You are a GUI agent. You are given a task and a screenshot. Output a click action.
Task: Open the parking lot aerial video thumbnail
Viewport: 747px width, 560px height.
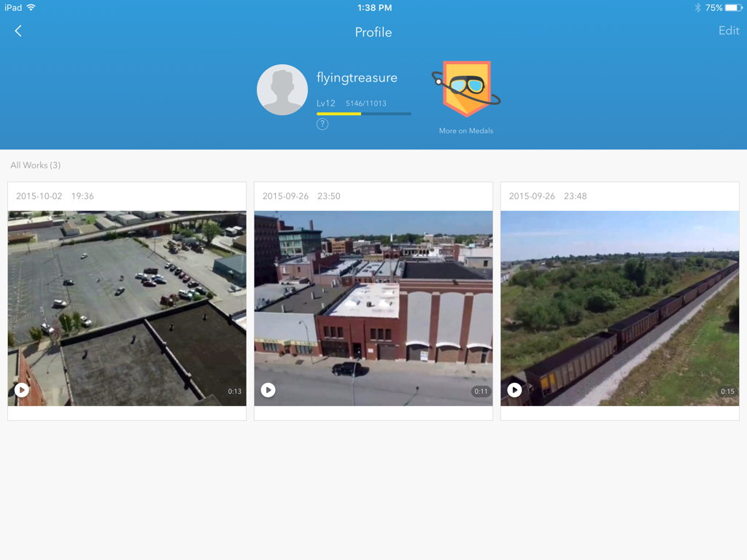127,308
